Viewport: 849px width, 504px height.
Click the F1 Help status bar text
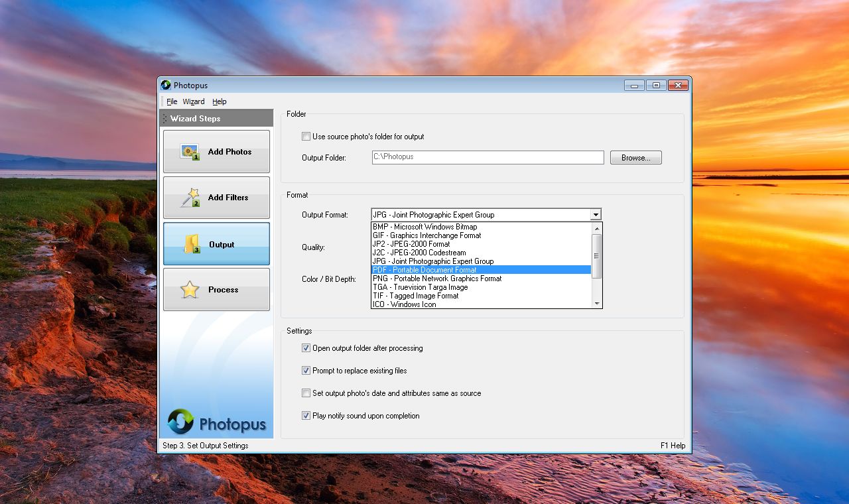pos(673,446)
